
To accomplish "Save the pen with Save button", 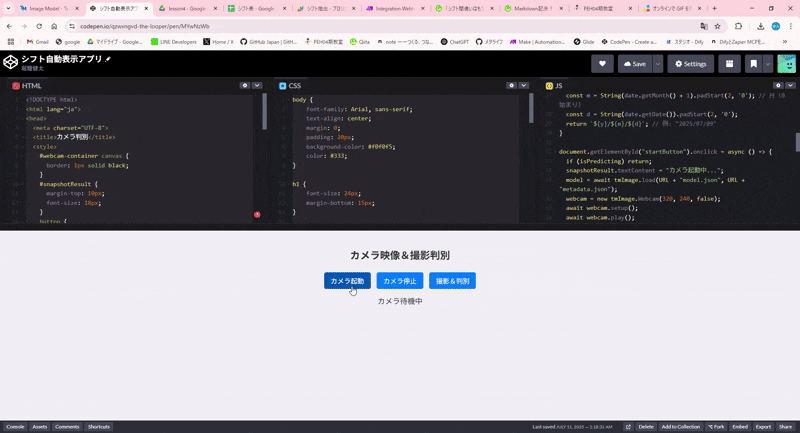I will (x=635, y=64).
